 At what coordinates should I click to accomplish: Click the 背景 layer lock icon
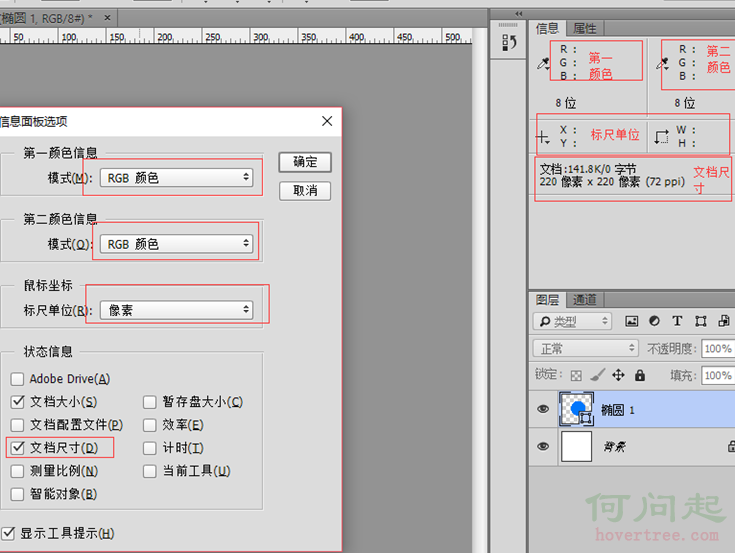(731, 447)
